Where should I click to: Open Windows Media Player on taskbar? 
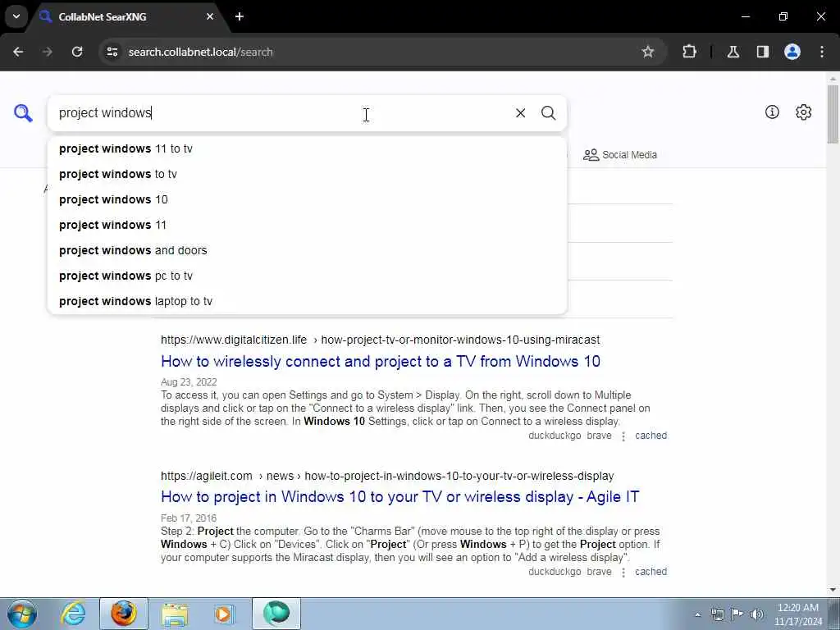[x=224, y=614]
